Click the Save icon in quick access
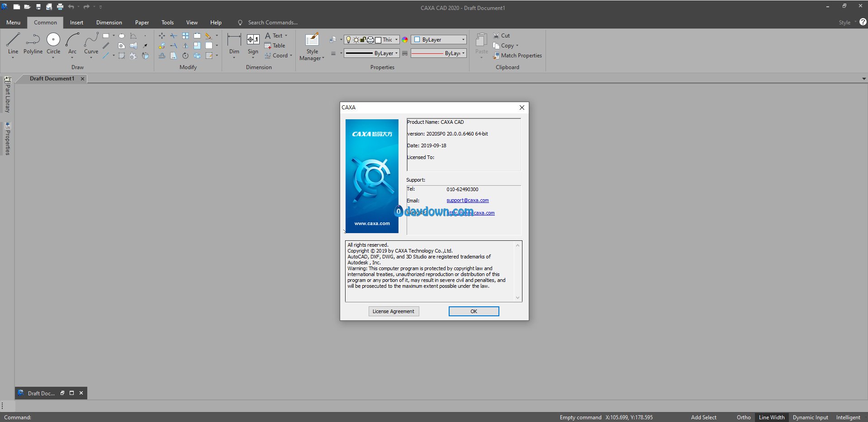868x422 pixels. pyautogui.click(x=38, y=7)
